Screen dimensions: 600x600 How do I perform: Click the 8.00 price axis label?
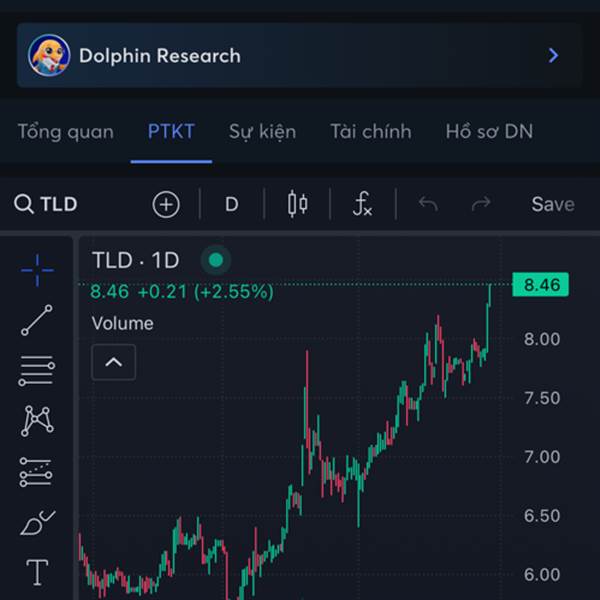click(542, 339)
